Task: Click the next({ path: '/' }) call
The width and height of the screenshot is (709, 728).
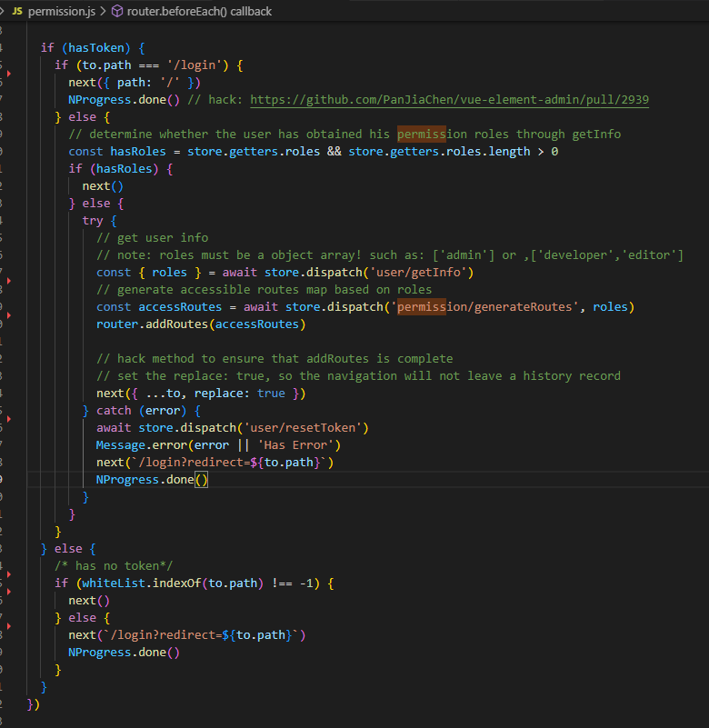Action: (x=135, y=83)
